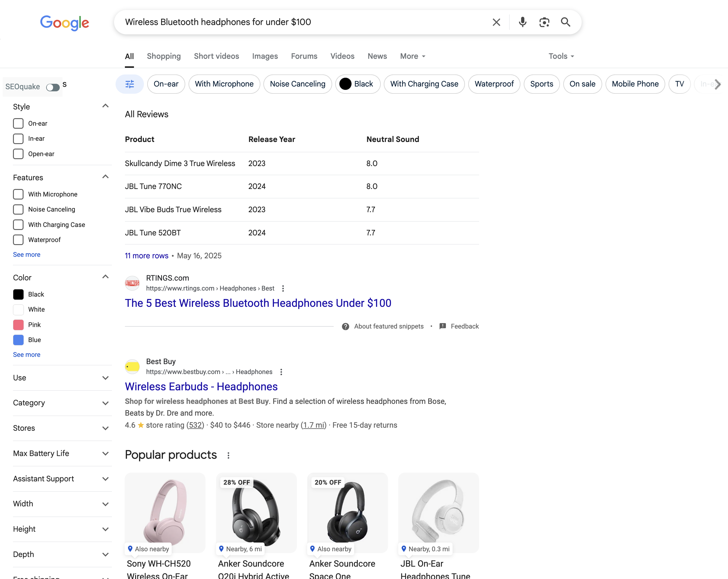The width and height of the screenshot is (728, 579).
Task: Check the Waterproof feature checkbox
Action: tap(18, 240)
